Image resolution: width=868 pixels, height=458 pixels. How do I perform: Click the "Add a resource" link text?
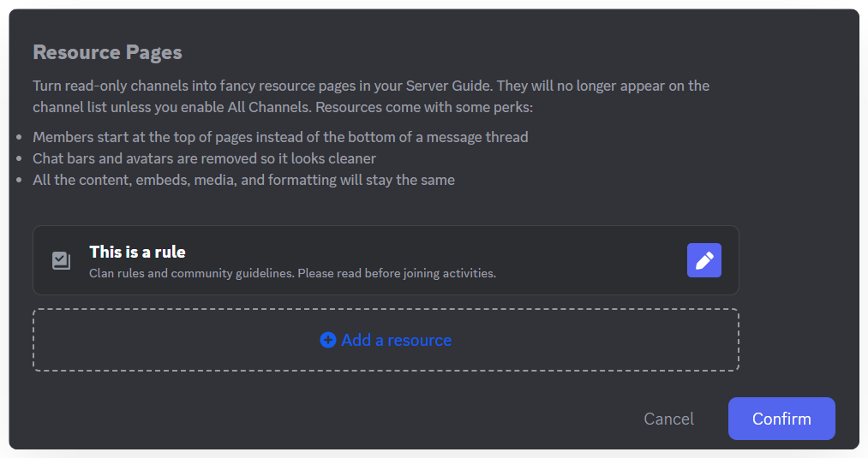(396, 340)
